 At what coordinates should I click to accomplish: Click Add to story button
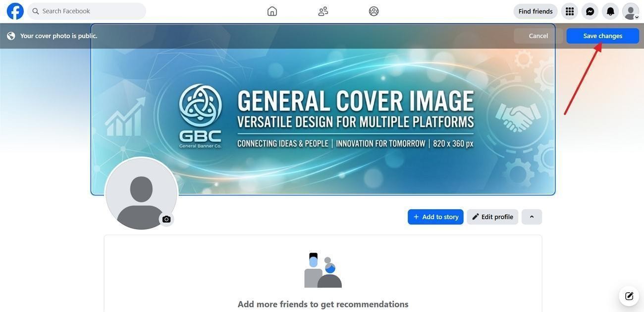(435, 217)
